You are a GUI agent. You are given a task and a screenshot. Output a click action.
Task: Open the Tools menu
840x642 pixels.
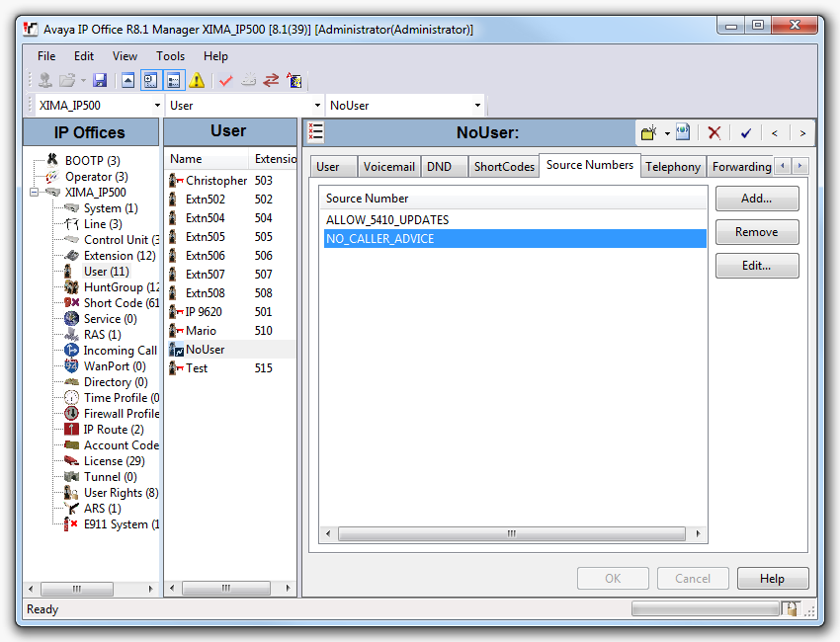170,56
